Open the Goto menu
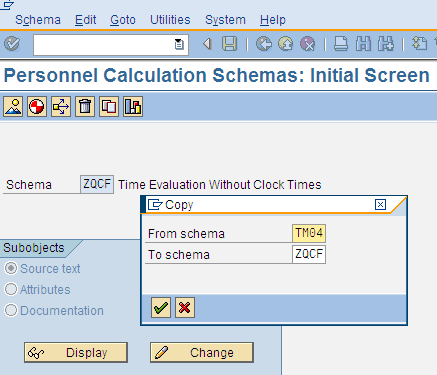Screen dimensions: 437x375 [123, 20]
